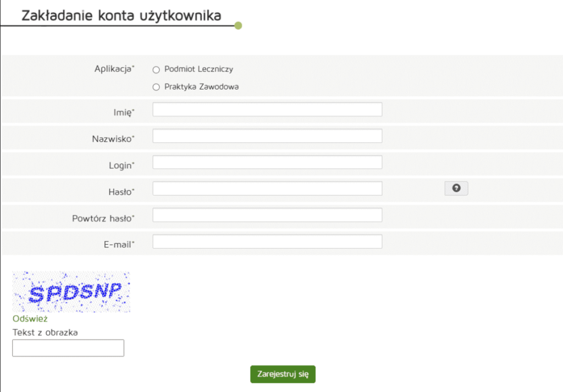Click the CAPTCHA image with blue letters
563x392 pixels.
71,292
